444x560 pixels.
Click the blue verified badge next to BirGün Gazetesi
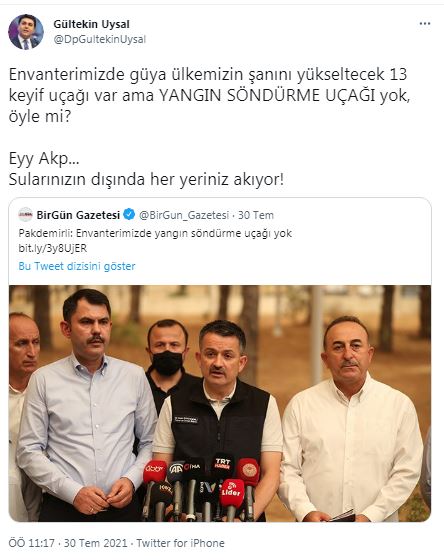129,215
